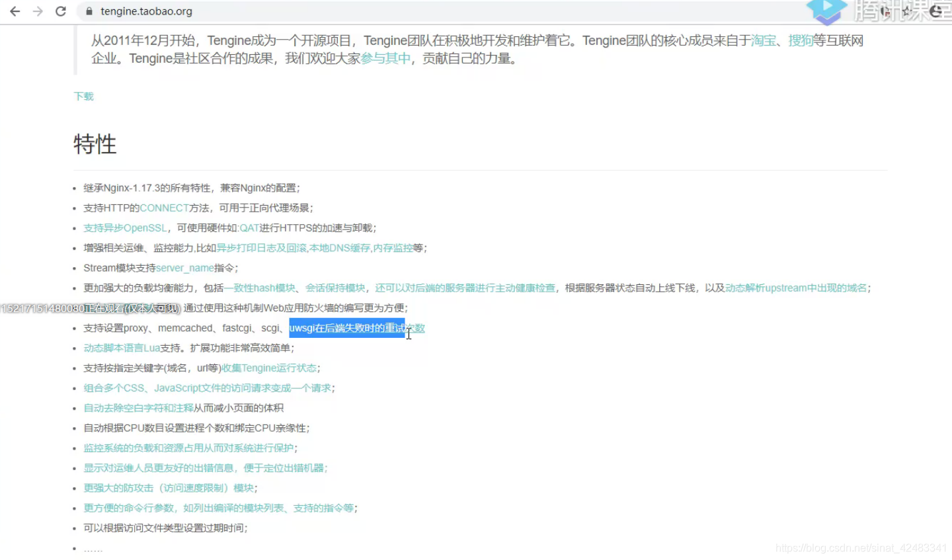Screen dimensions: 952x560
Task: Open the 动态脚本语言Lua link
Action: 122,348
